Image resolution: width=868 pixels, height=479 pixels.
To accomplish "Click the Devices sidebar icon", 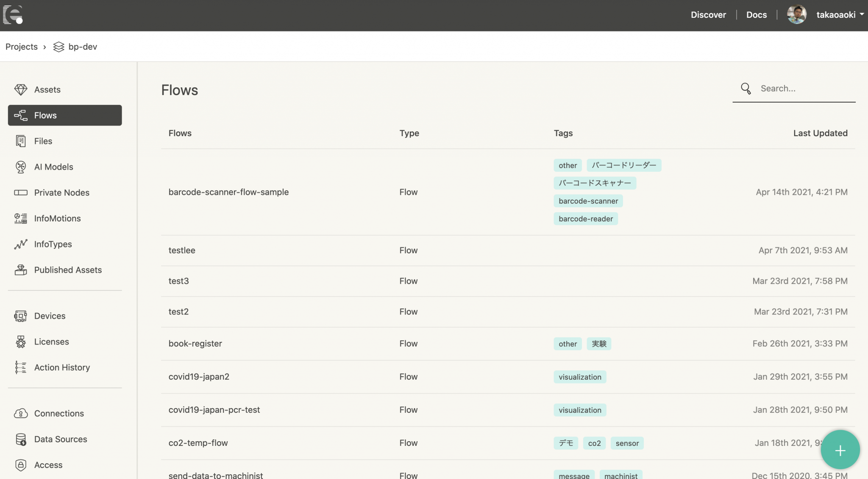I will [x=20, y=316].
